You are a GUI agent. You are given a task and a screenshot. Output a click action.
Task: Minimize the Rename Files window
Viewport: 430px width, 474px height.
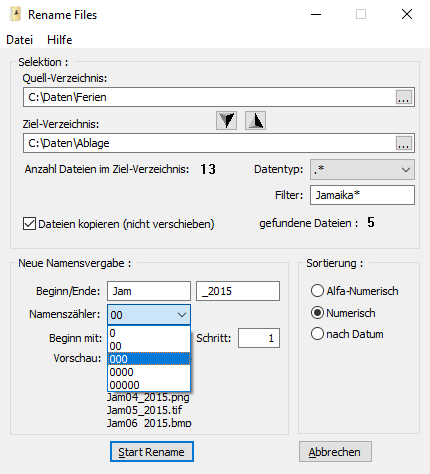pyautogui.click(x=316, y=14)
